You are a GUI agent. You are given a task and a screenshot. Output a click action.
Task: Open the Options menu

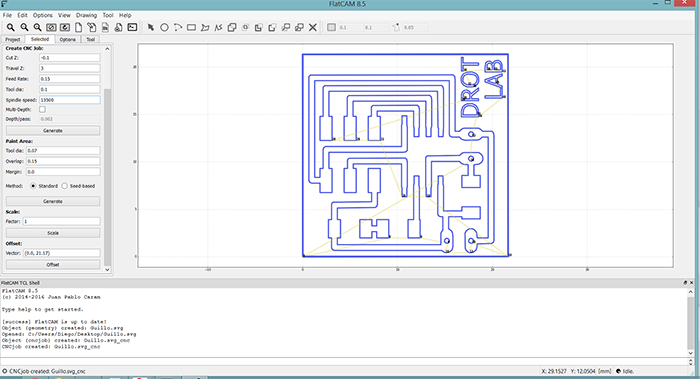coord(43,15)
